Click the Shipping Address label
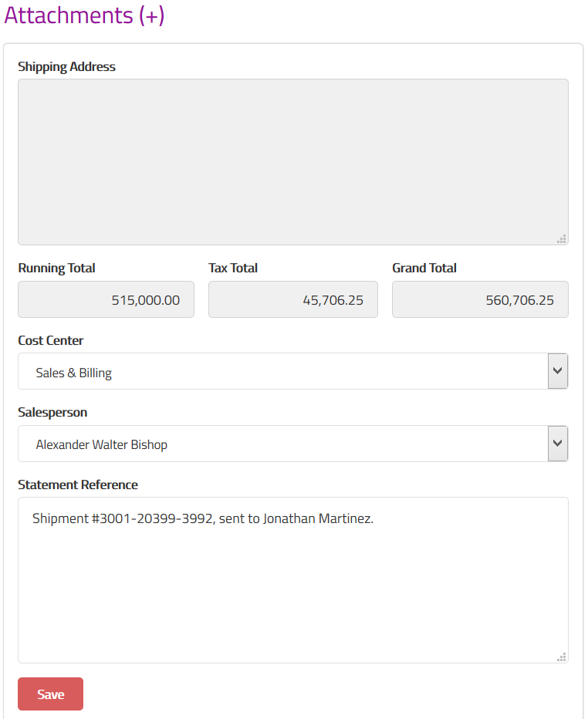This screenshot has height=719, width=588. click(x=66, y=66)
